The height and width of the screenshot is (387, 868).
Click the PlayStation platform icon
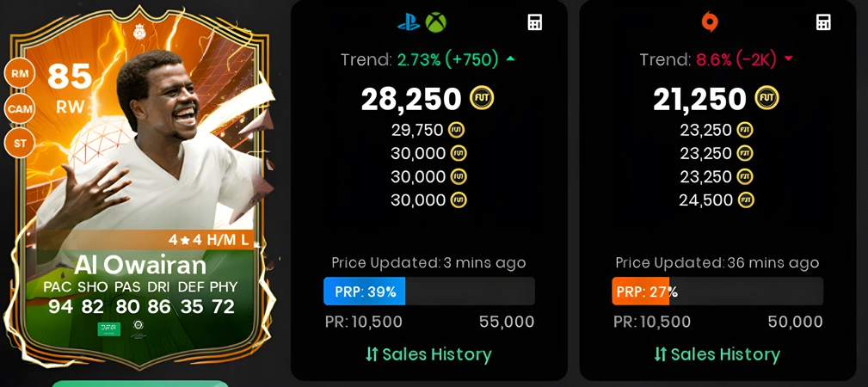coord(409,22)
